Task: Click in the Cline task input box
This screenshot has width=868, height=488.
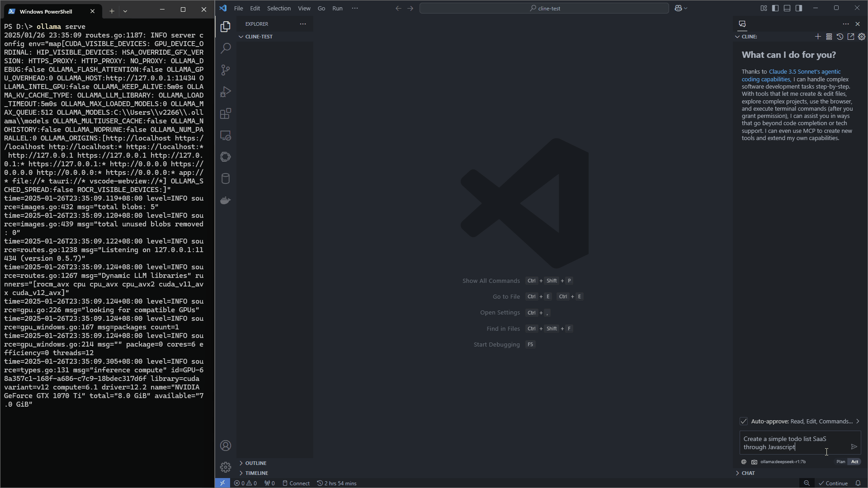Action: 791,443
